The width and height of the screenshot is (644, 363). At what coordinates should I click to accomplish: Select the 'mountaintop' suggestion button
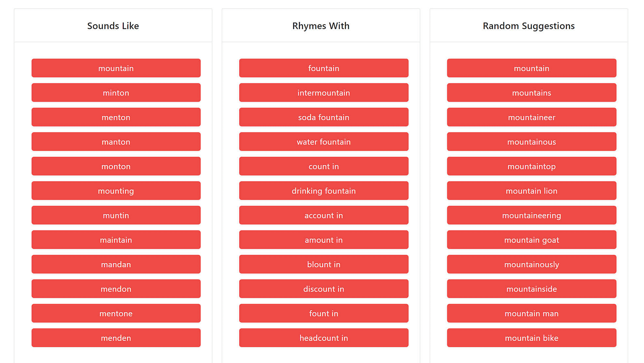(x=531, y=166)
